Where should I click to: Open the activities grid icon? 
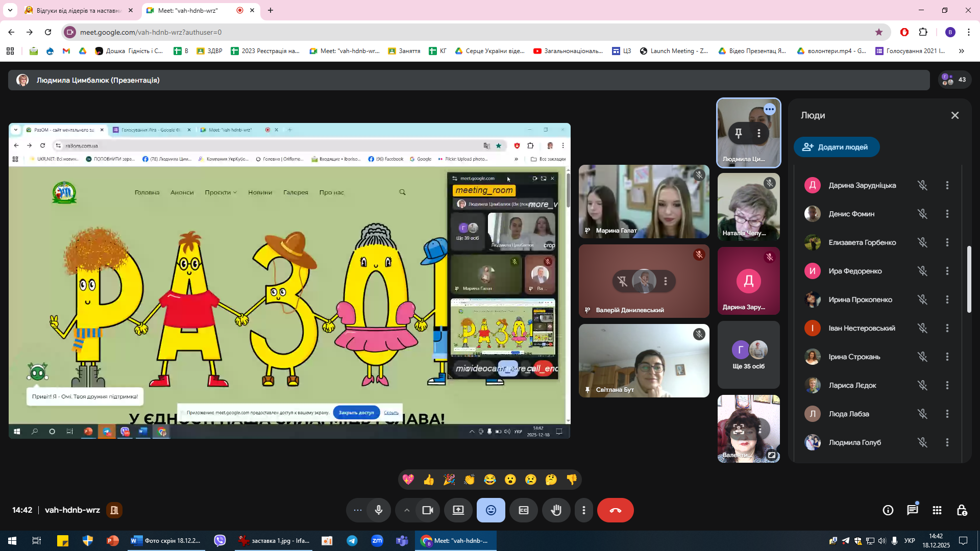click(937, 510)
